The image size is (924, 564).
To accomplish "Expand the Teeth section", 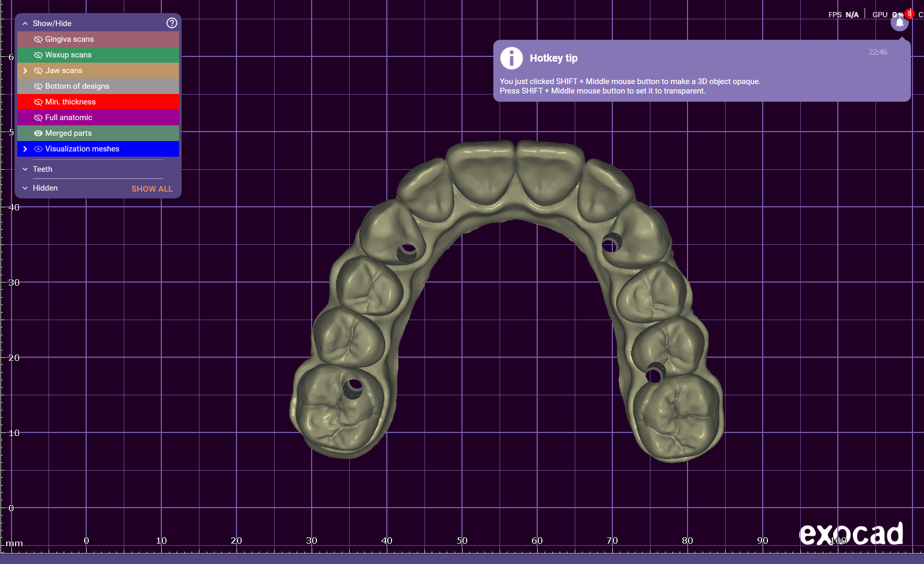I will pos(25,169).
